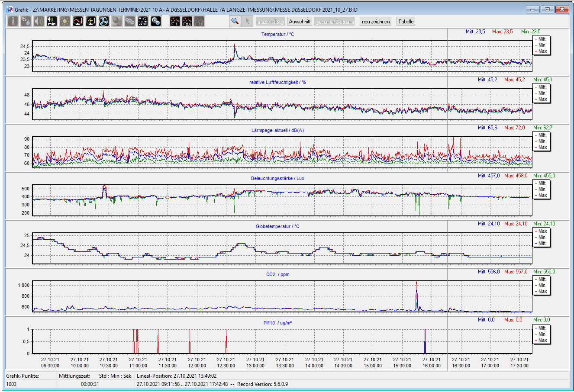The height and width of the screenshot is (392, 574).
Task: Toggle the minimum noise level 'min' icon
Action: (x=52, y=21)
